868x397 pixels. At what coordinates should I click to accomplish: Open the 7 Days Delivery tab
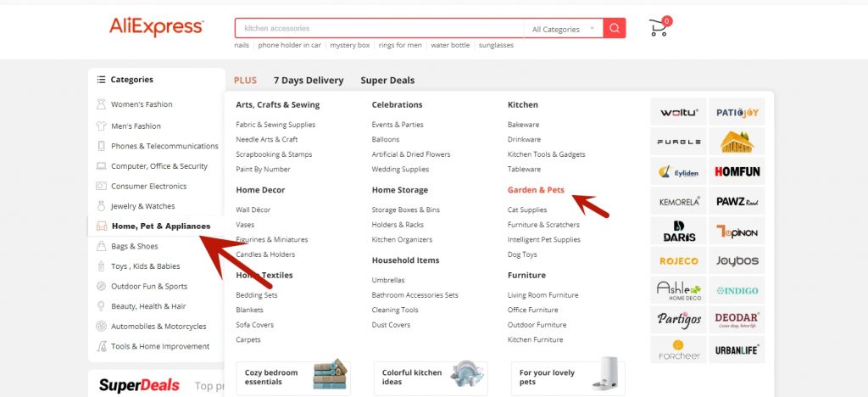click(x=309, y=81)
